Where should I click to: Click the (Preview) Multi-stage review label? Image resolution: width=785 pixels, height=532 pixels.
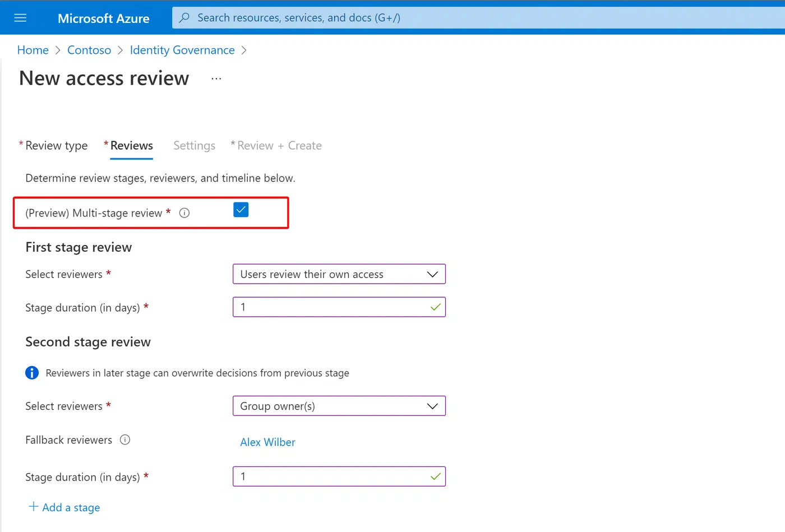point(94,213)
